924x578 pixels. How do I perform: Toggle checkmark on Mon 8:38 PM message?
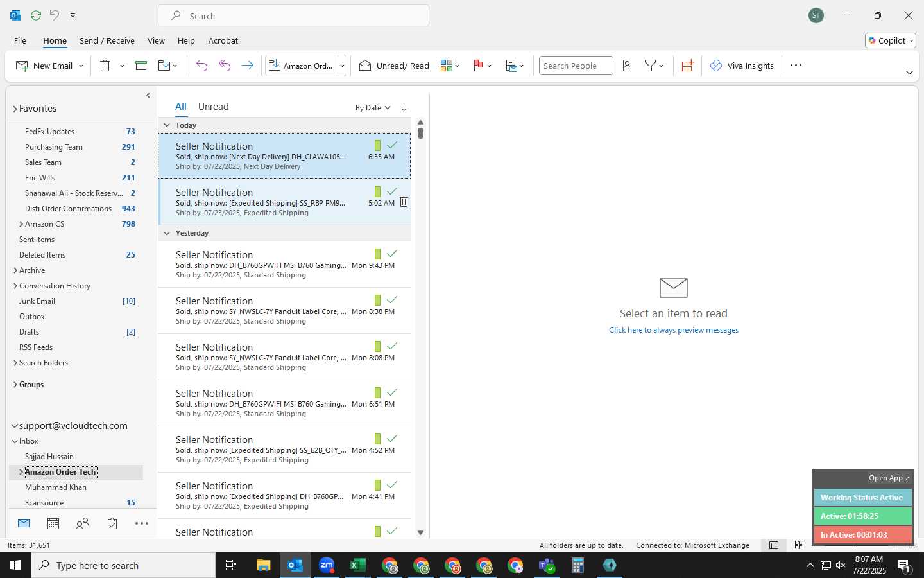(x=392, y=300)
